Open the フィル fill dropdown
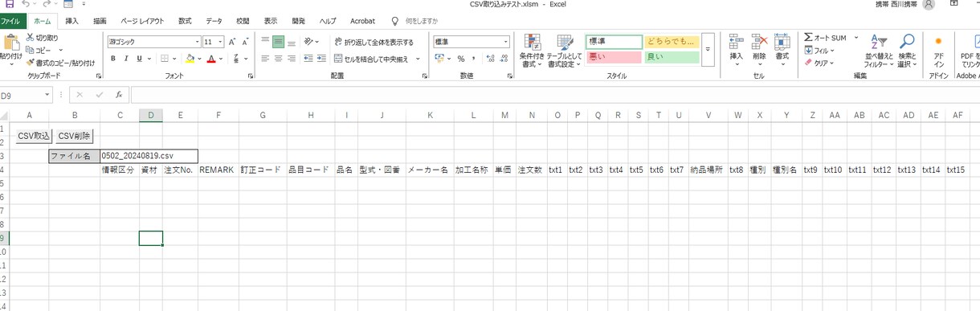Viewport: 980px width, 311px height. [820, 50]
